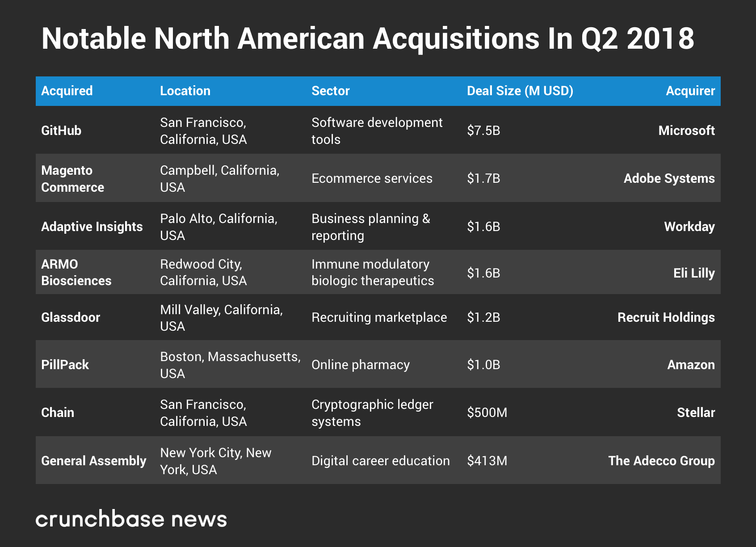Click the Glassdoor company name
The height and width of the screenshot is (547, 756).
71,317
